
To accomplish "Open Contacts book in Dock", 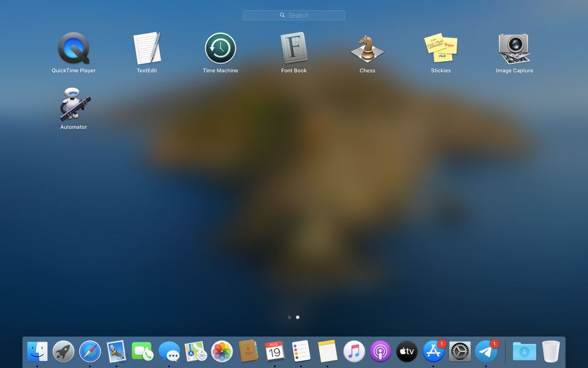I will pyautogui.click(x=248, y=351).
